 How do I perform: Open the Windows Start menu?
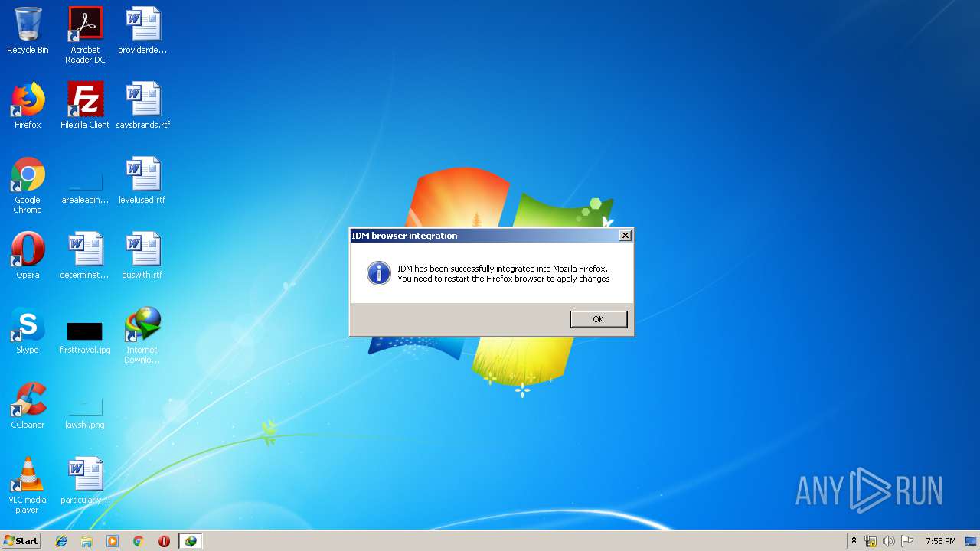click(21, 541)
